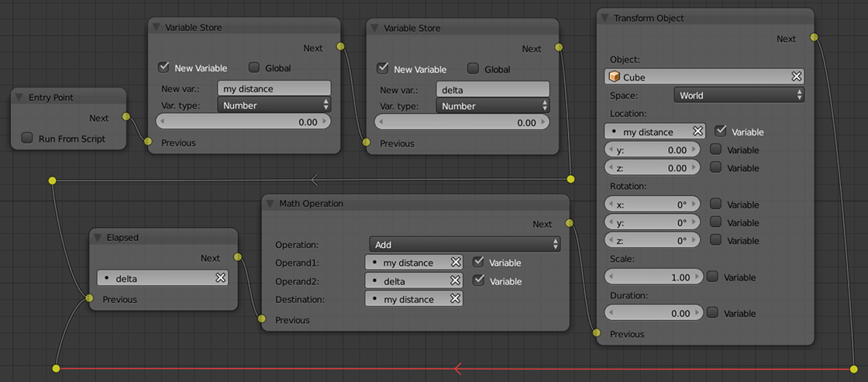This screenshot has width=868, height=382.
Task: Open Var. type dropdown in delta node
Action: 493,106
